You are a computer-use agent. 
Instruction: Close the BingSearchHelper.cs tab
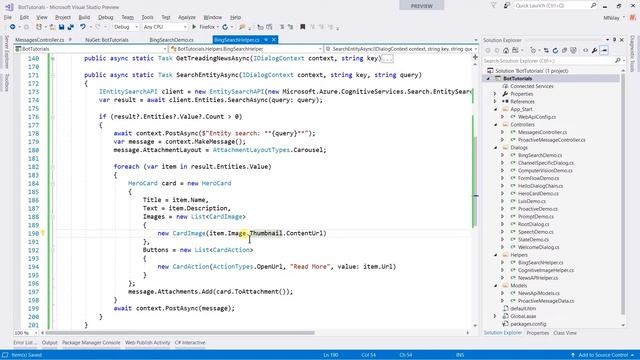[x=274, y=40]
